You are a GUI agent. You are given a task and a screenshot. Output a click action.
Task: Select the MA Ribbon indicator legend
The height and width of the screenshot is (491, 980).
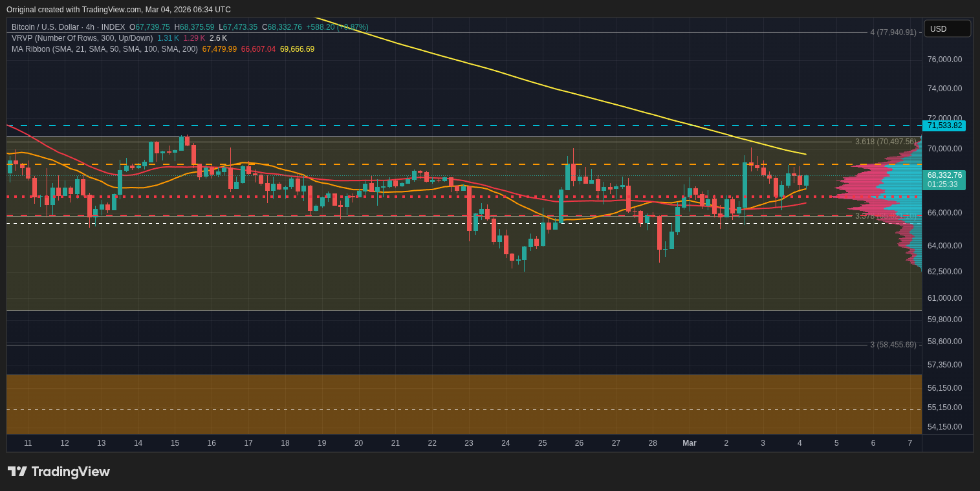tap(105, 49)
